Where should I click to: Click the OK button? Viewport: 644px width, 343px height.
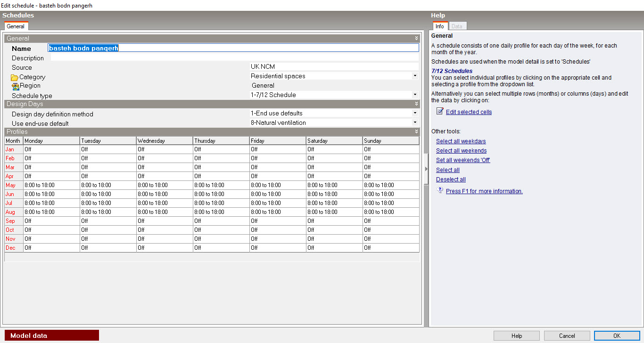pos(617,336)
